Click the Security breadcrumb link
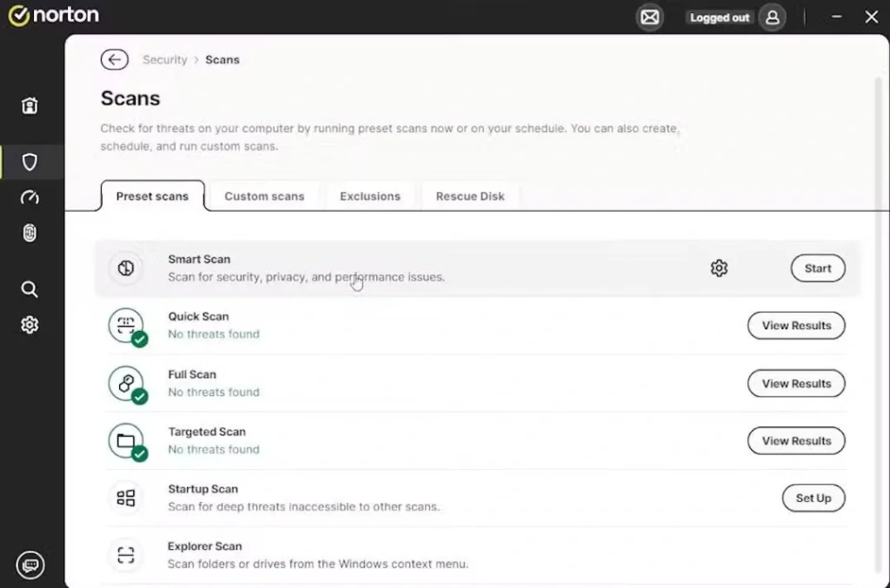Image resolution: width=890 pixels, height=588 pixels. tap(165, 60)
